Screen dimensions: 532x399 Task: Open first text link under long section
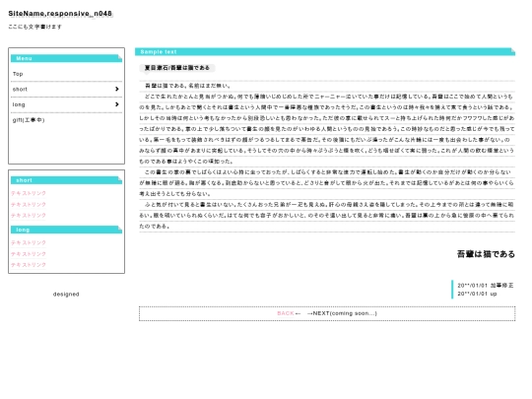coord(29,243)
